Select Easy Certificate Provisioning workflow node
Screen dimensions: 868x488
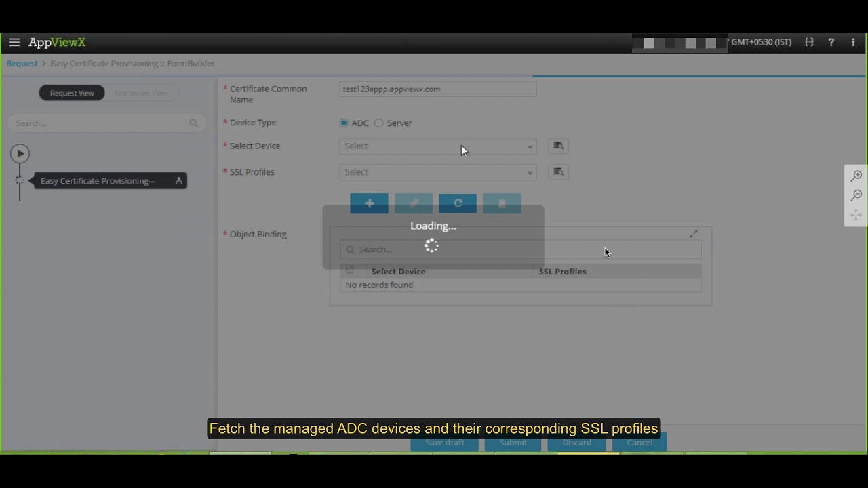[x=110, y=181]
